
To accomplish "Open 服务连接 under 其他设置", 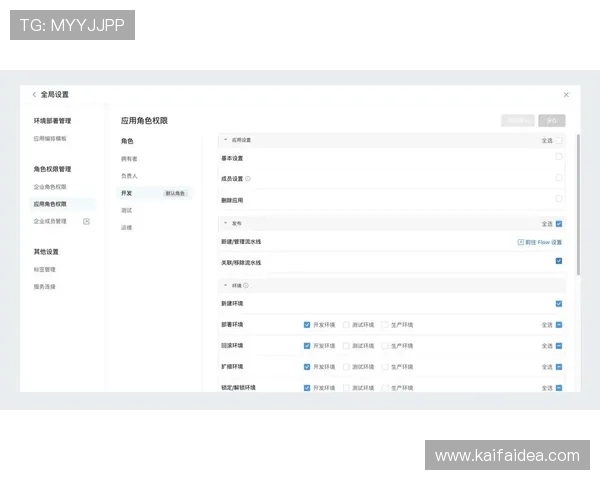I will click(44, 287).
